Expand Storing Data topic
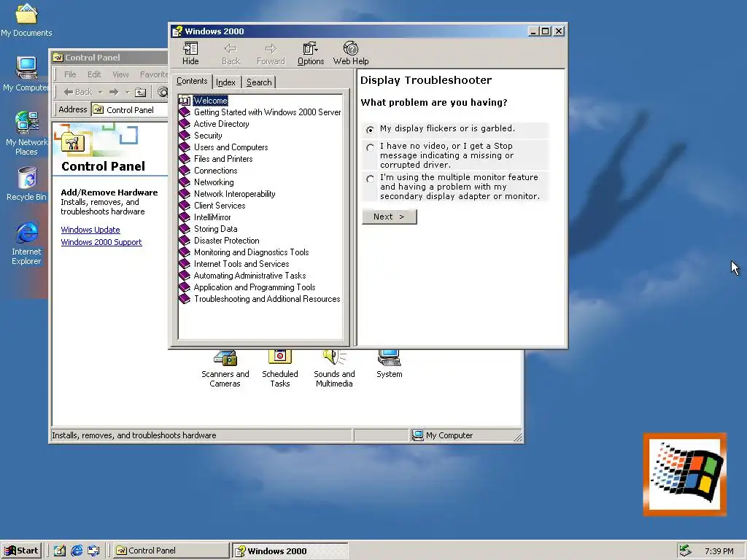 point(215,229)
